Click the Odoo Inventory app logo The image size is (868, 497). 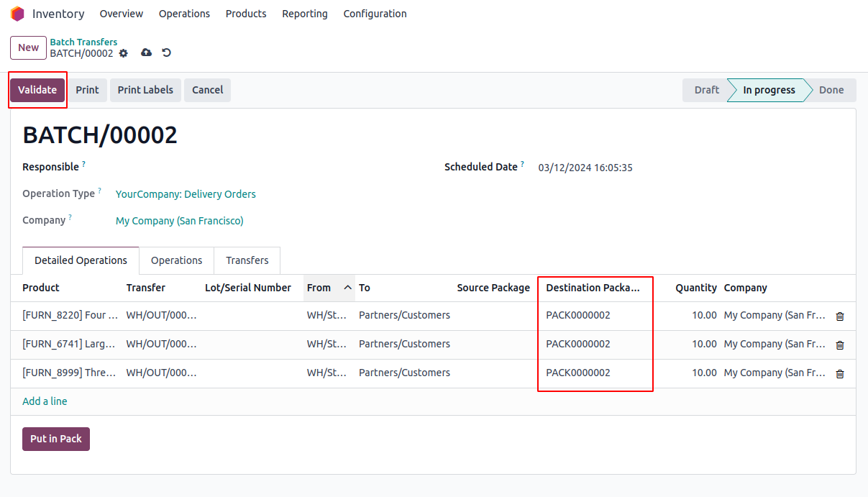click(17, 14)
